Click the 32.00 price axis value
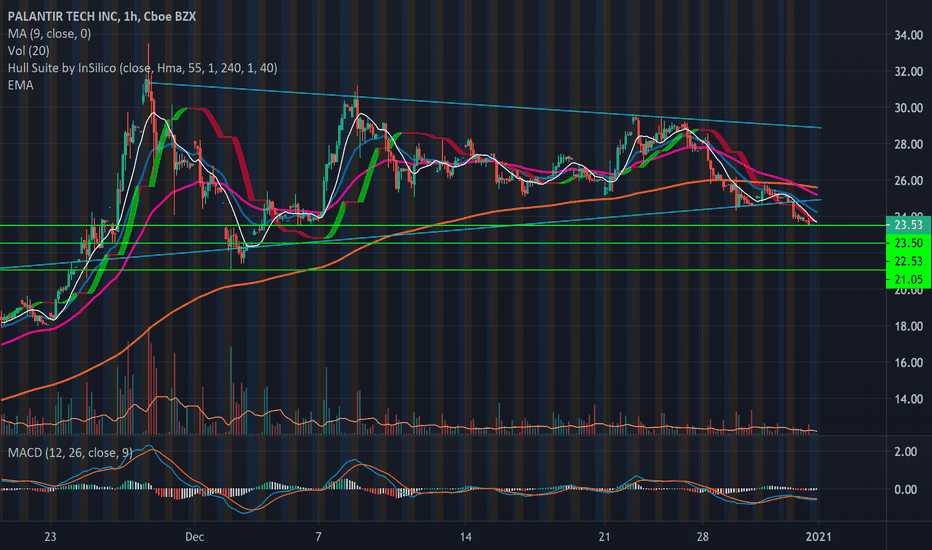Viewport: 932px width, 550px height. click(x=909, y=71)
